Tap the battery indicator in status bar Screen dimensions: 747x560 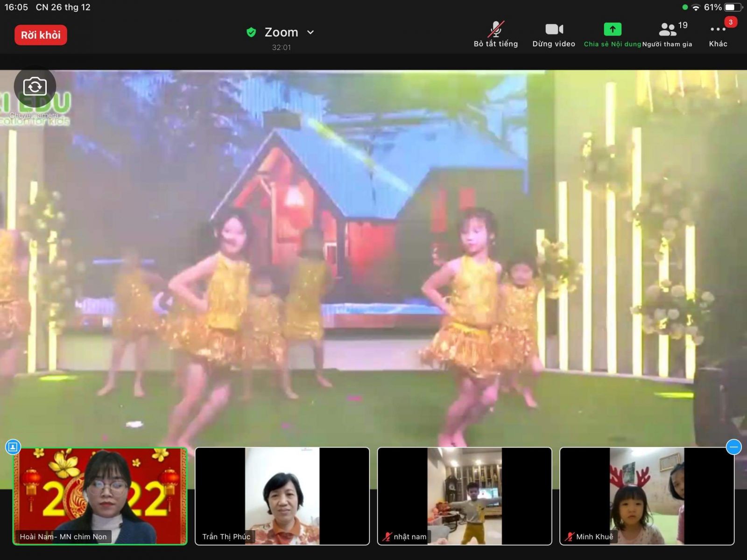tap(732, 7)
